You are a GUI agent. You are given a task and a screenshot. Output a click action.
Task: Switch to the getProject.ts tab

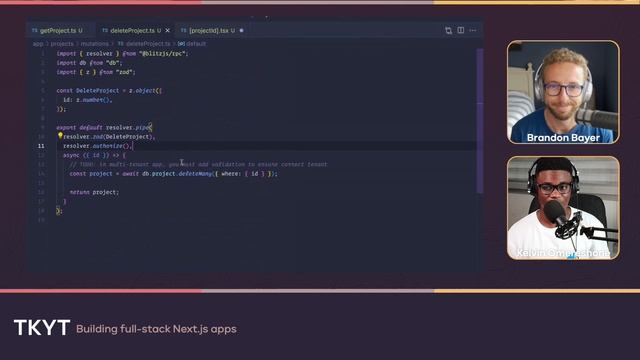[60, 31]
